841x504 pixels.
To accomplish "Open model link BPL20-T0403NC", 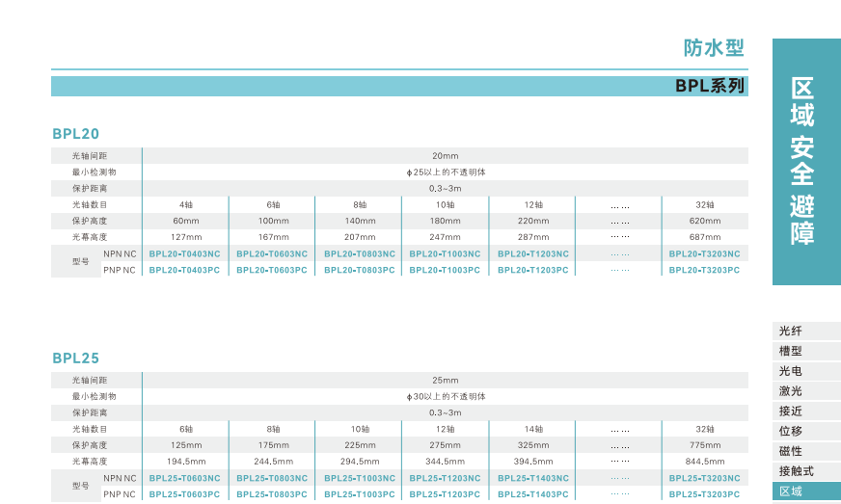I will tap(185, 254).
